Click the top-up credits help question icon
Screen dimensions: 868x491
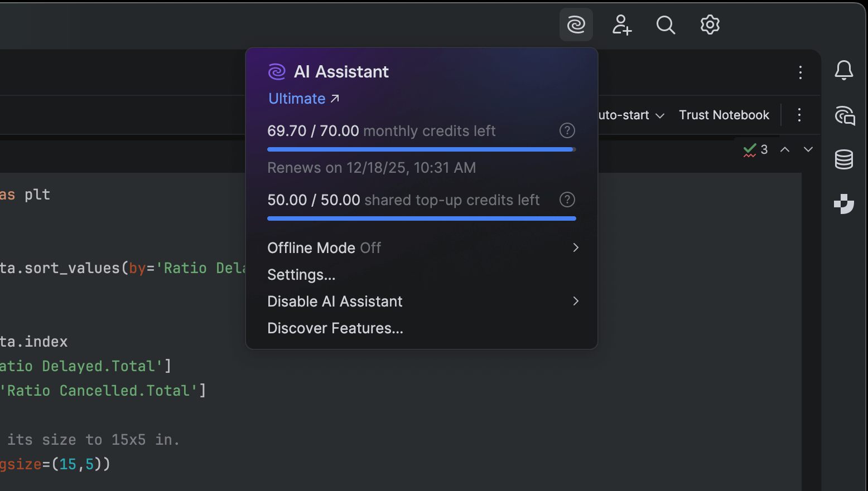567,200
